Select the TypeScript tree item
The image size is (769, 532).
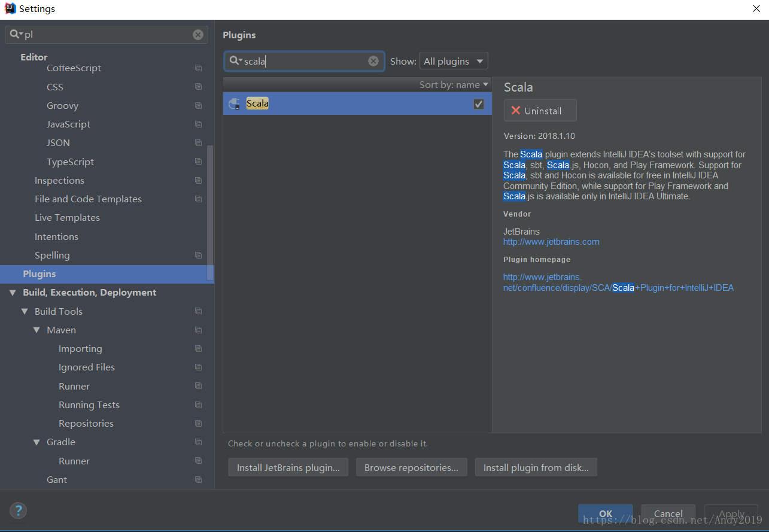coord(70,162)
